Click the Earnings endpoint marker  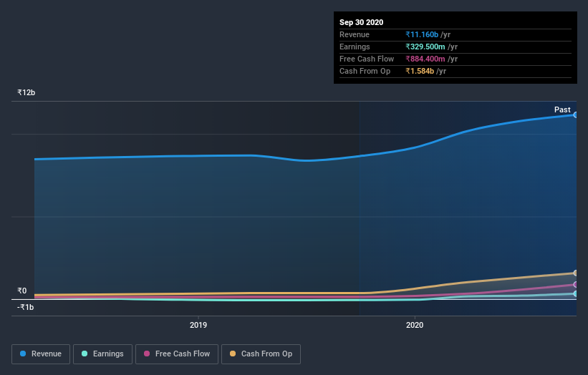click(576, 293)
